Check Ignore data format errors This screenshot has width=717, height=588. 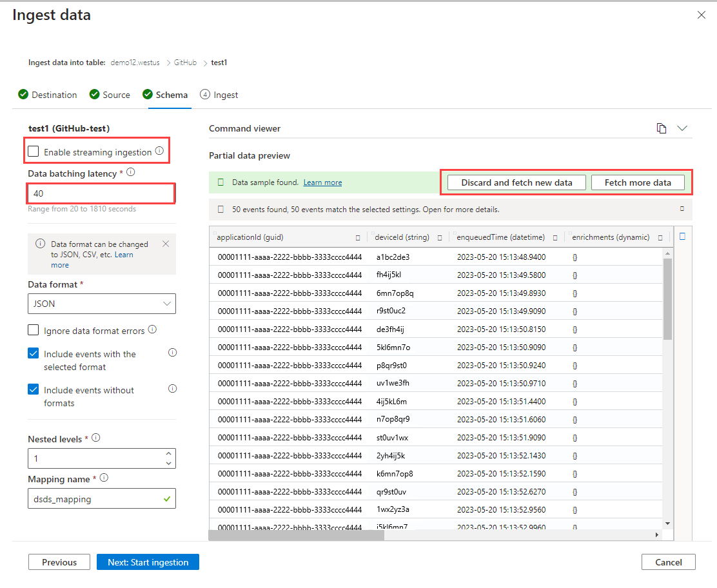click(34, 330)
